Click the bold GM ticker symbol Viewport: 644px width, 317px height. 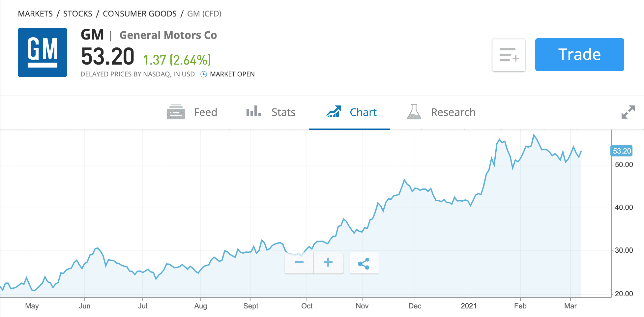(92, 35)
